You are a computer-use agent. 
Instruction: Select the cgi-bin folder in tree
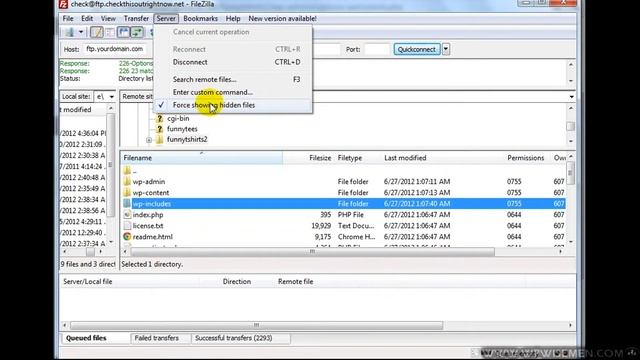click(178, 118)
